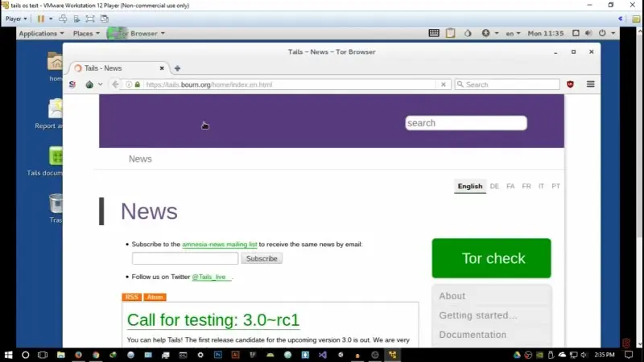The width and height of the screenshot is (644, 362).
Task: Open the VMware Player menu
Action: 16,19
